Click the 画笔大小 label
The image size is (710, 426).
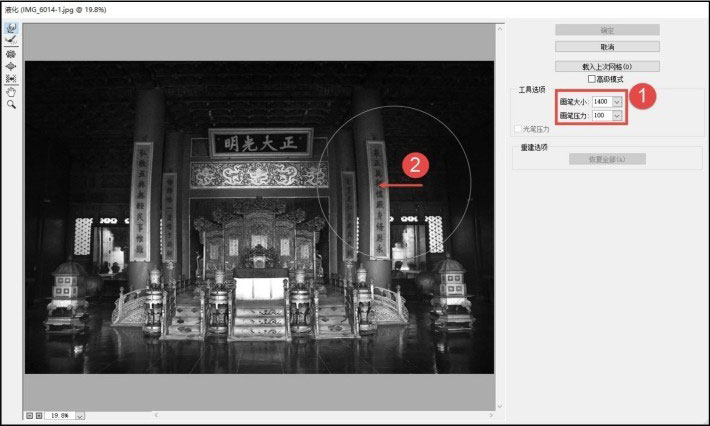574,102
